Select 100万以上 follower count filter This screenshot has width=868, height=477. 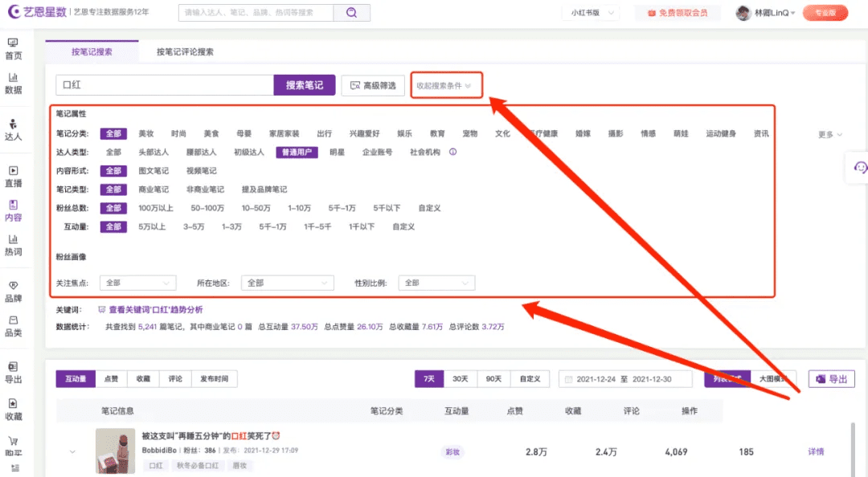156,208
